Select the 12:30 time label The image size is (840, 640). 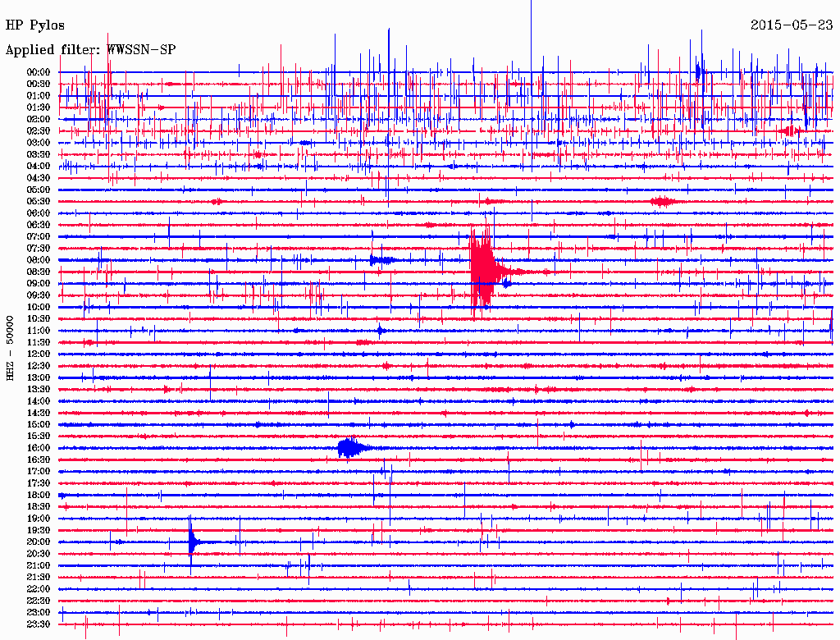click(39, 366)
